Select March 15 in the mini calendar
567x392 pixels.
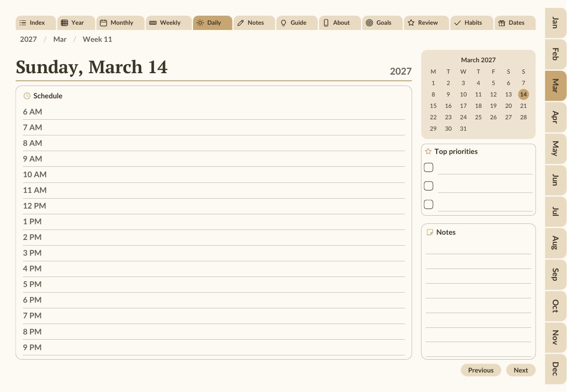coord(433,106)
